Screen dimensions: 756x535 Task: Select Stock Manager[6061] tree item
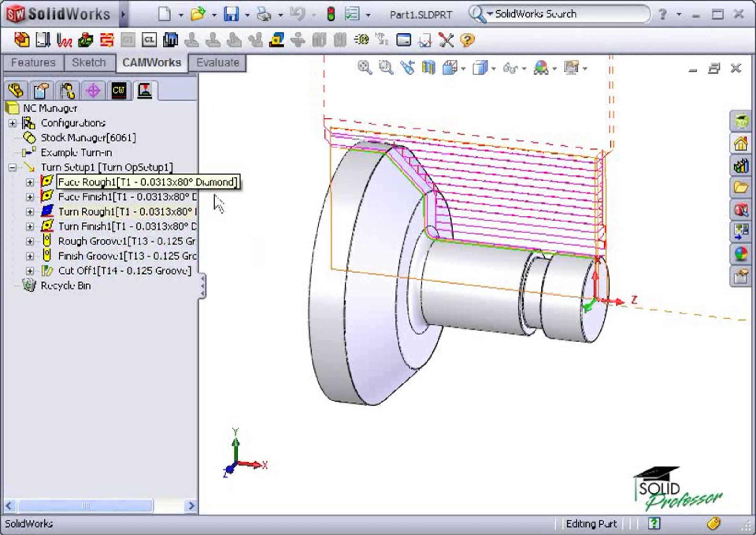coord(88,138)
